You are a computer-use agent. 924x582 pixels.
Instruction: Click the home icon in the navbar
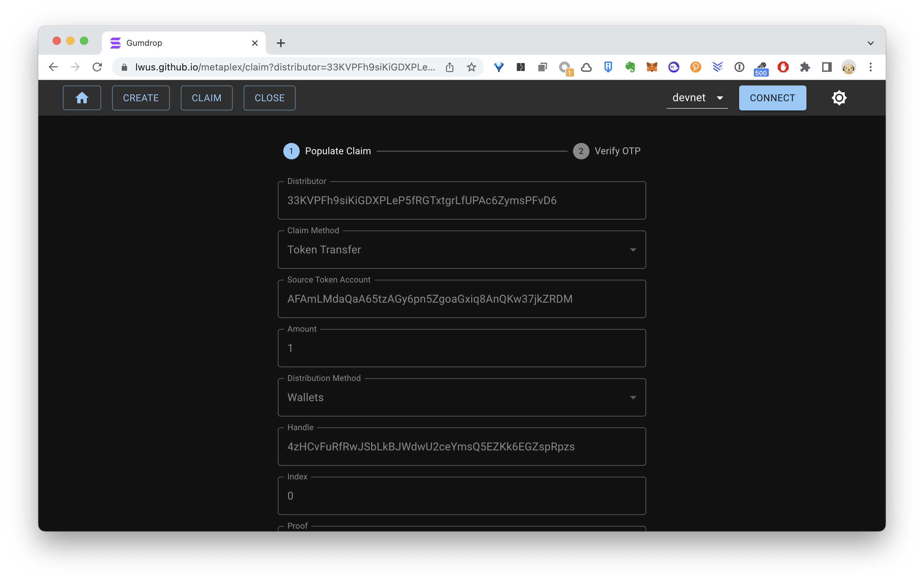(82, 97)
